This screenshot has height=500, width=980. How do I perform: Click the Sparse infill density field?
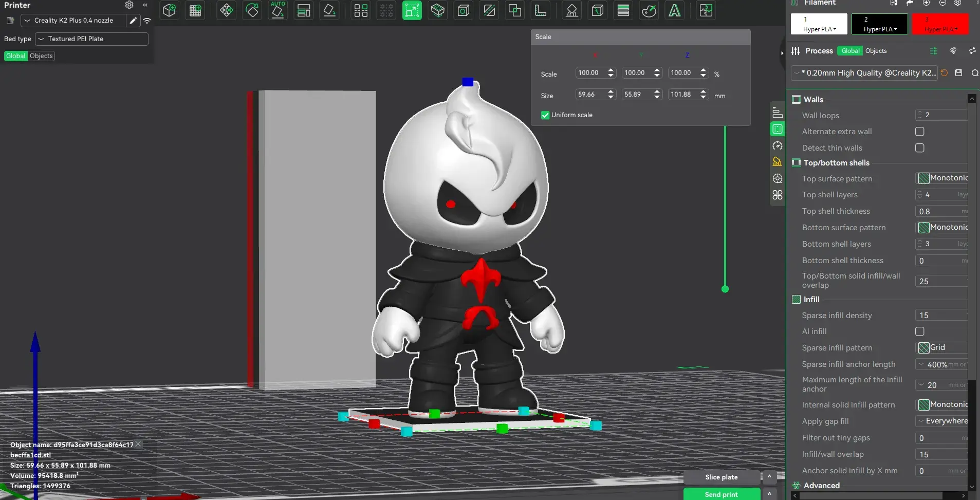(x=941, y=316)
